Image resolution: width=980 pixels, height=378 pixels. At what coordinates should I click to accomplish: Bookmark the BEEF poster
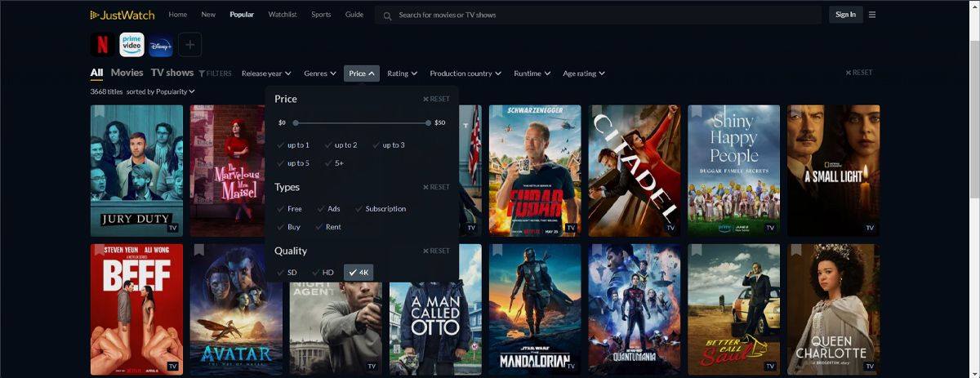99,250
